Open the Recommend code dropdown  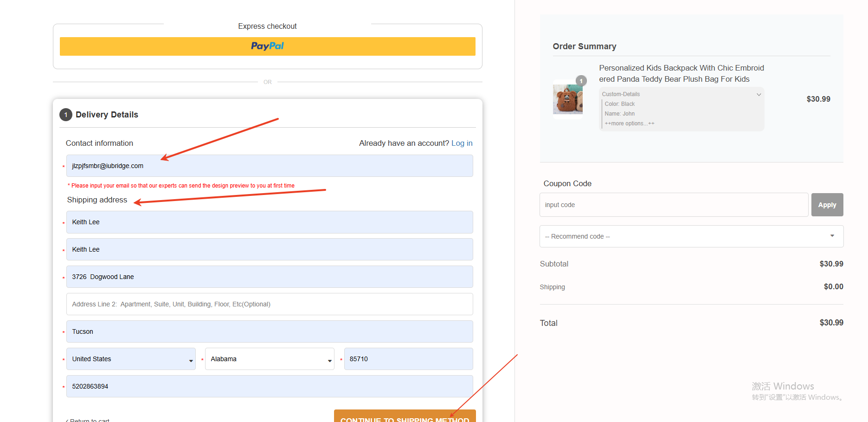(691, 236)
